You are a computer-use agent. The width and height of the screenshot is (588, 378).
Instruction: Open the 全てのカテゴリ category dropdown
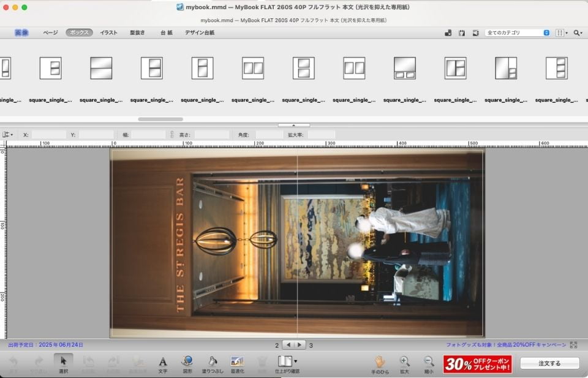pyautogui.click(x=518, y=32)
